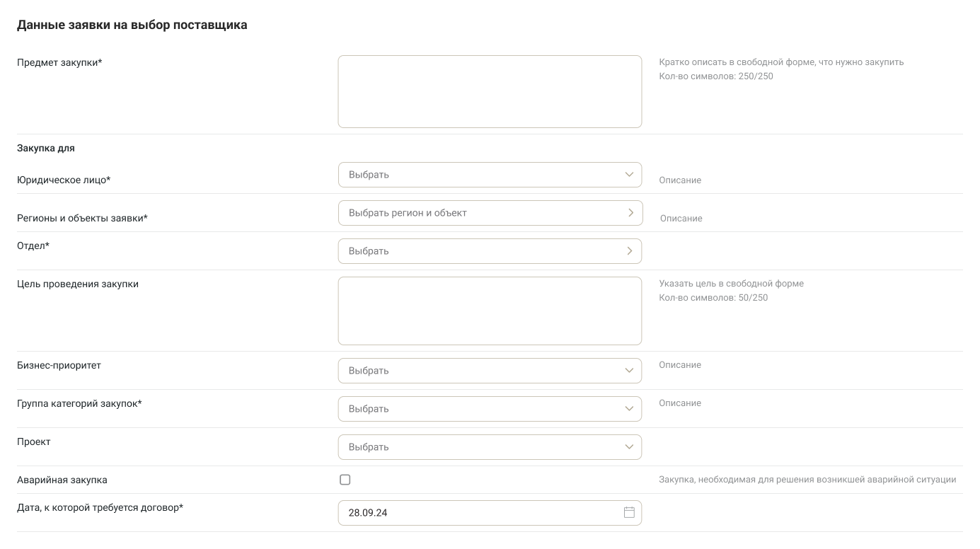The width and height of the screenshot is (980, 549).
Task: Click the Аварийная закупка label
Action: pos(62,480)
